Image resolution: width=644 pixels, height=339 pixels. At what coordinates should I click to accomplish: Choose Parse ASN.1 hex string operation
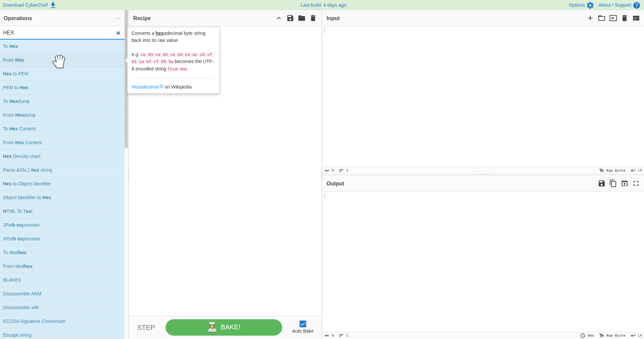[x=62, y=170]
